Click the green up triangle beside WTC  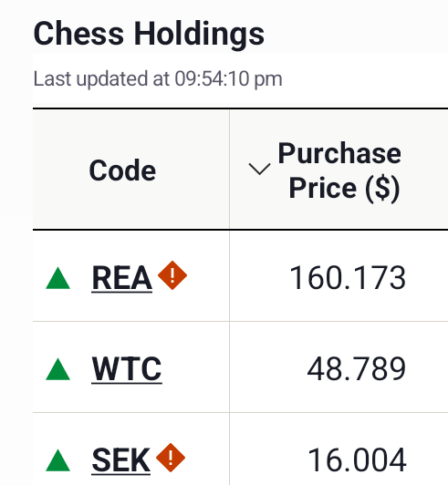pyautogui.click(x=57, y=368)
